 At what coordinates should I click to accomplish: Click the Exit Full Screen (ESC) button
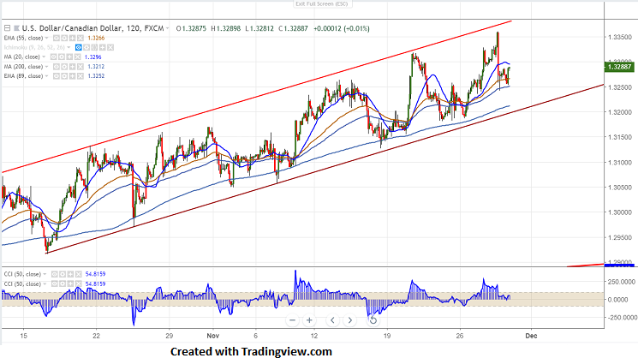(323, 3)
